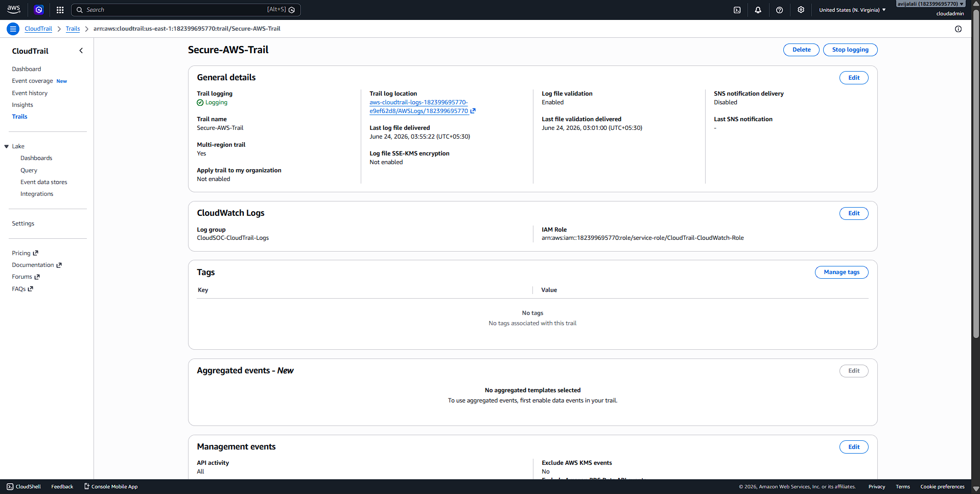Open the Forums external link
Screen dimensions: 980x494
pos(26,277)
